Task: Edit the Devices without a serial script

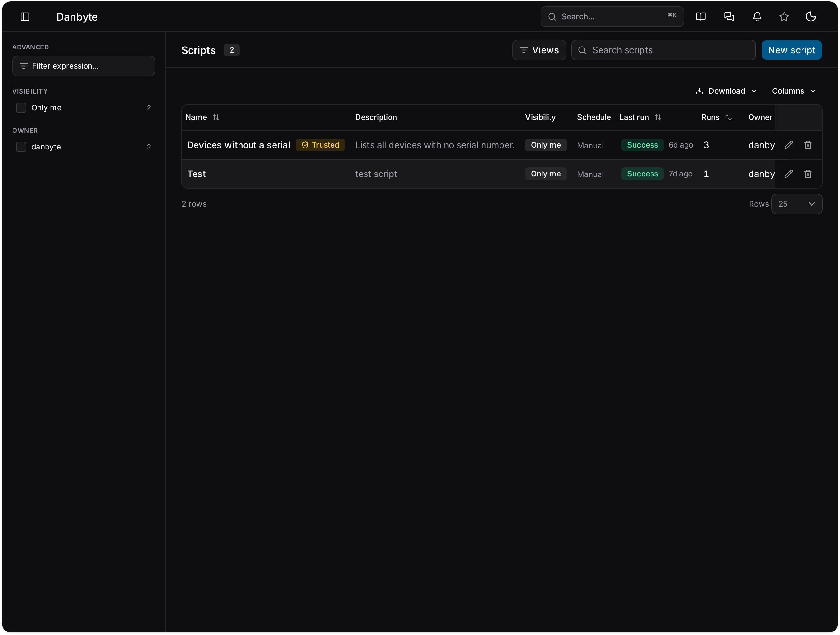Action: coord(789,145)
